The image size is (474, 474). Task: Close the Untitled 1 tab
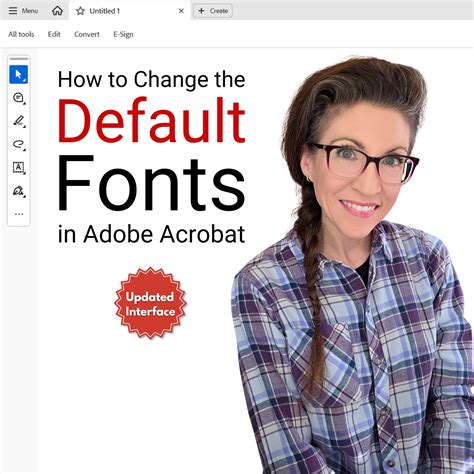point(181,11)
